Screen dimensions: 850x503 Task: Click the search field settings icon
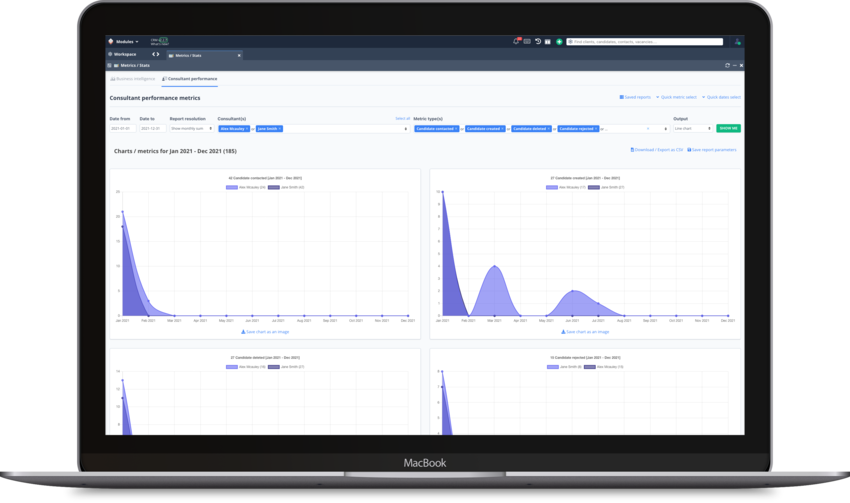(x=570, y=42)
